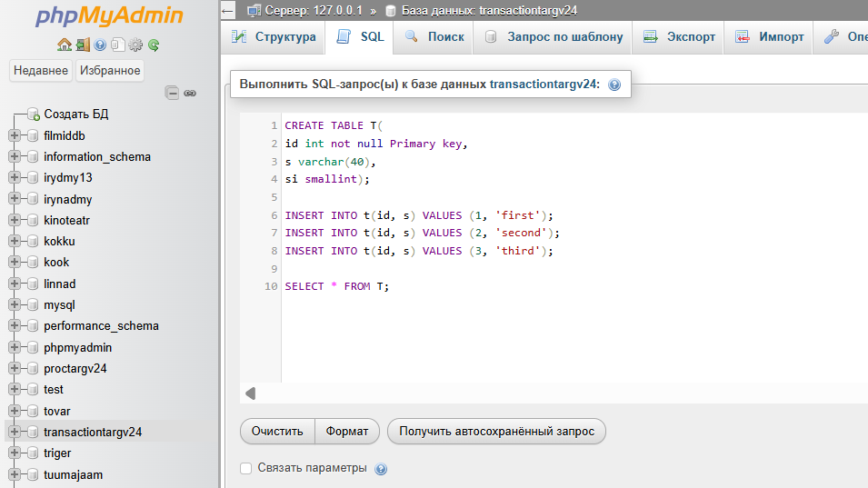
Task: Open the MySQL docs copy icon
Action: click(x=118, y=45)
